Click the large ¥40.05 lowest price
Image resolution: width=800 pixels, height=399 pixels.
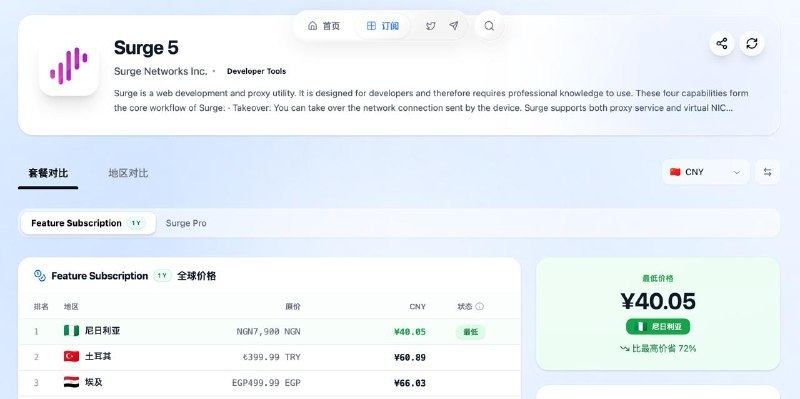[658, 302]
